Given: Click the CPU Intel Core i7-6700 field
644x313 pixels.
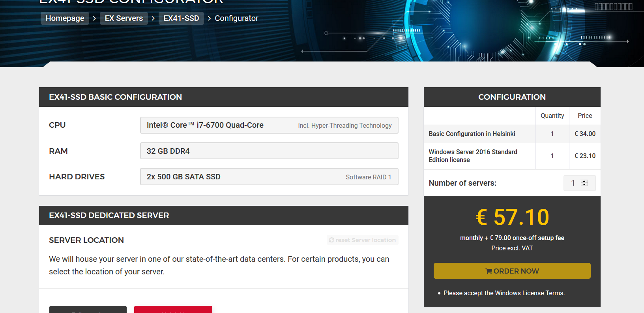Looking at the screenshot, I should (269, 125).
